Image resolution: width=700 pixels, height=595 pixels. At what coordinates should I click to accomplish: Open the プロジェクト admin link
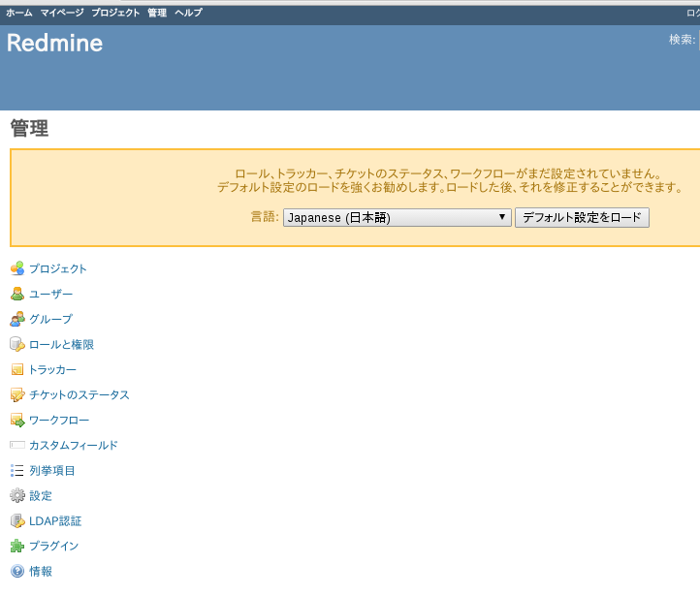pyautogui.click(x=58, y=268)
